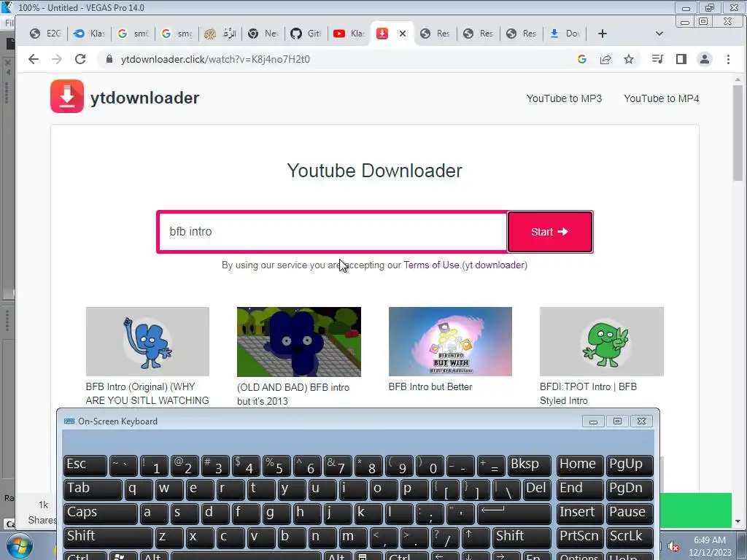
Task: Switch to the YouTube Klas tab
Action: click(x=349, y=34)
